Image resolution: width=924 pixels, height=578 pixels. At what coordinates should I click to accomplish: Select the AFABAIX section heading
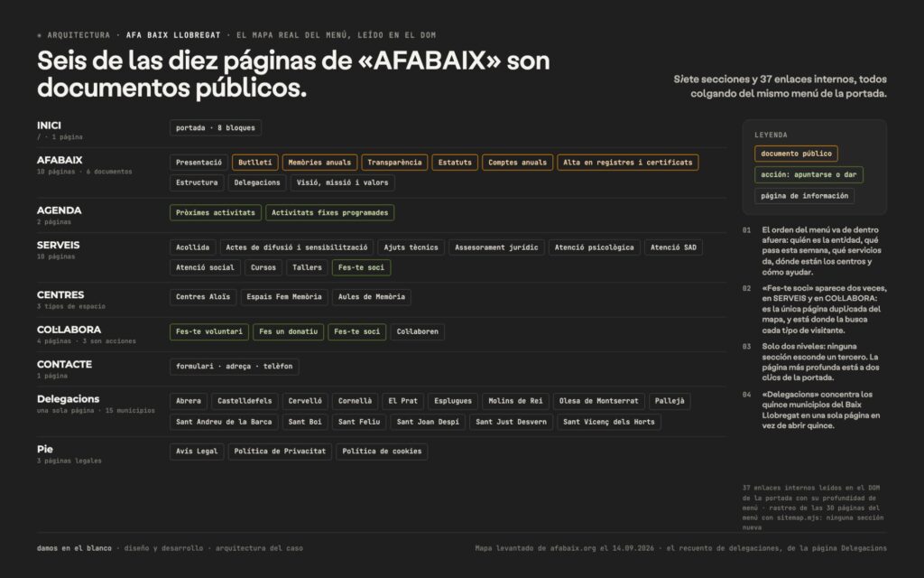click(60, 161)
